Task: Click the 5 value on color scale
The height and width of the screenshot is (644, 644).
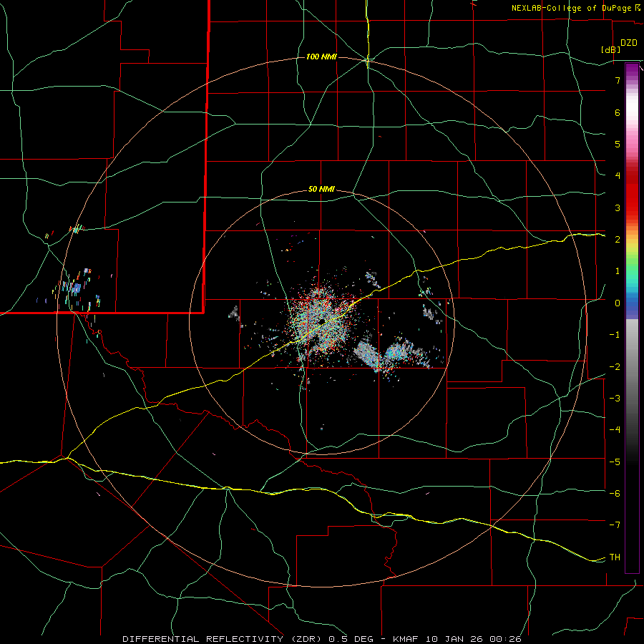Action: 618,144
